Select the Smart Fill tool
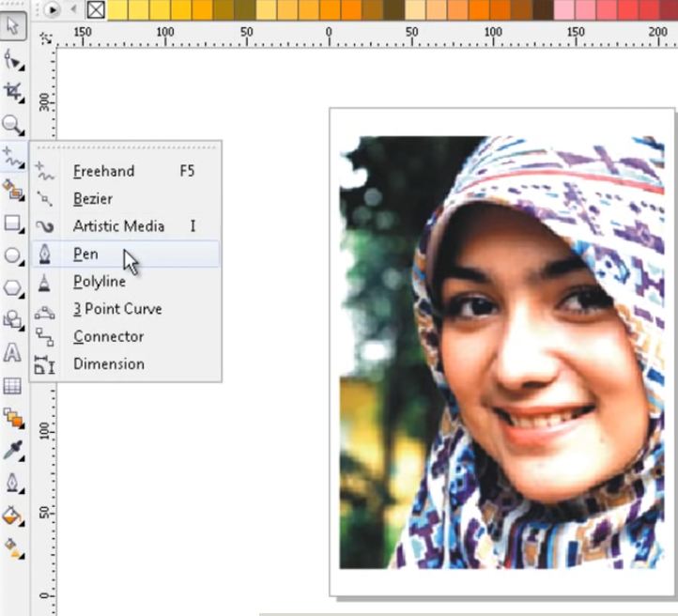Screen dimensions: 678x616 [x=13, y=190]
